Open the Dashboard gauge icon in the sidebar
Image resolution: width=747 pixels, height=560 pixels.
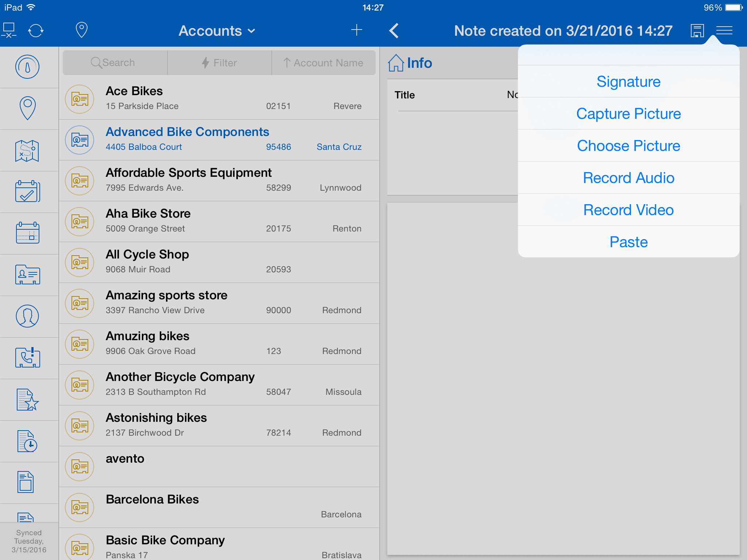click(28, 67)
